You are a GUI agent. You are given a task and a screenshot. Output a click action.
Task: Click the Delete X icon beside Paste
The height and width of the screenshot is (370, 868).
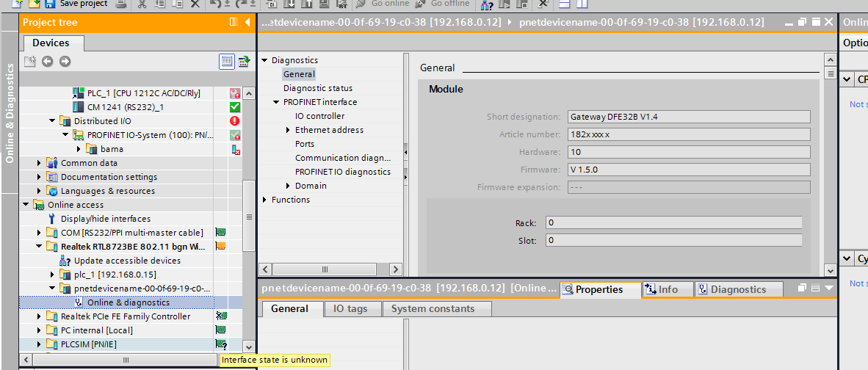tap(195, 4)
